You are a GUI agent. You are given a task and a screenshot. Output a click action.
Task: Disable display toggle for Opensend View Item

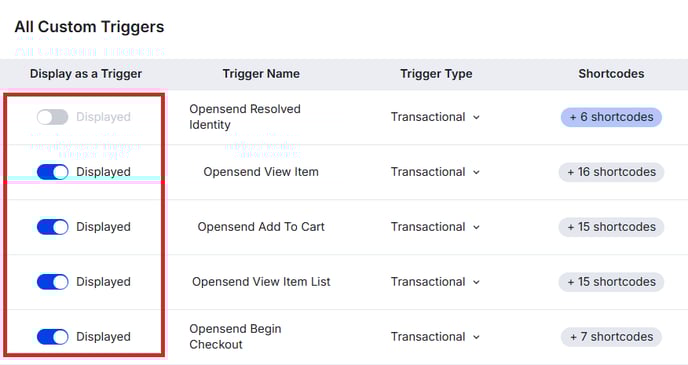pyautogui.click(x=52, y=172)
